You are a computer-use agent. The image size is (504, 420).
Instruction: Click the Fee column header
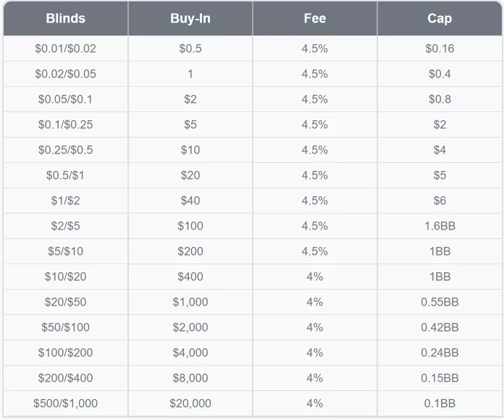tap(315, 19)
